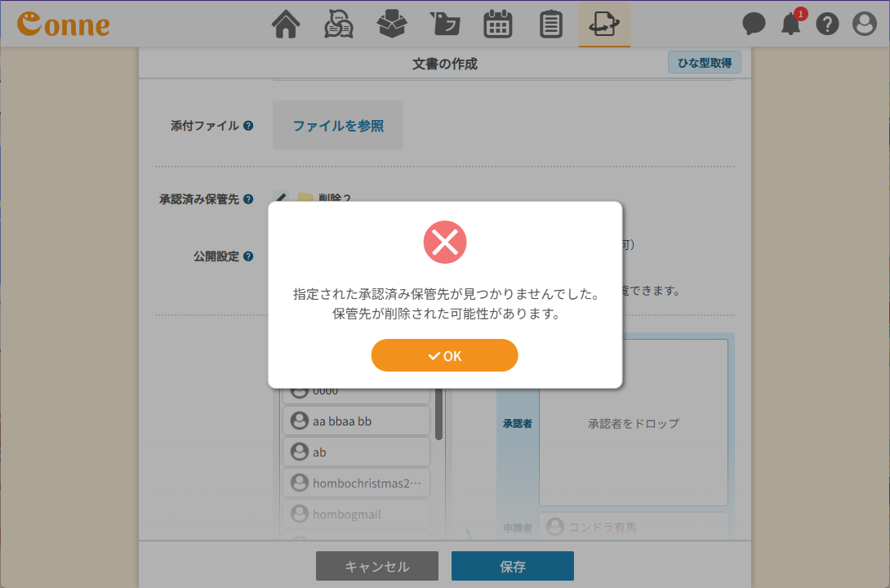Click the キャンセル button
Screen dimensions: 890x588
click(x=377, y=566)
